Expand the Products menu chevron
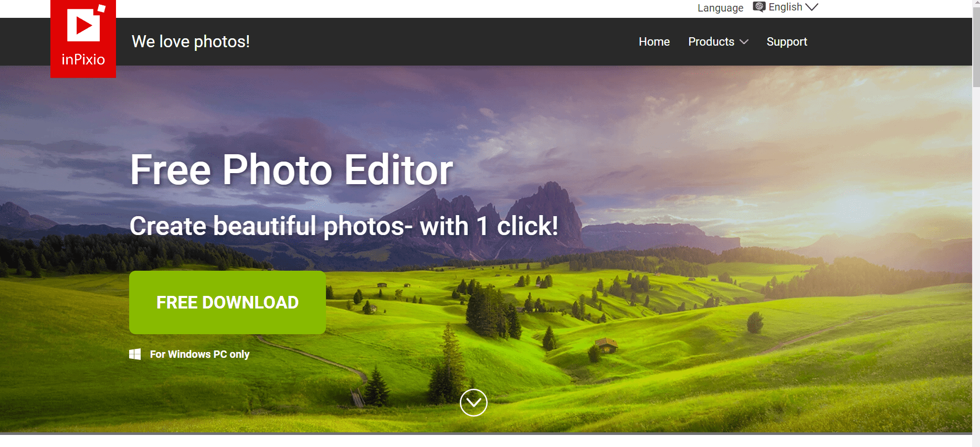This screenshot has height=447, width=980. click(744, 42)
